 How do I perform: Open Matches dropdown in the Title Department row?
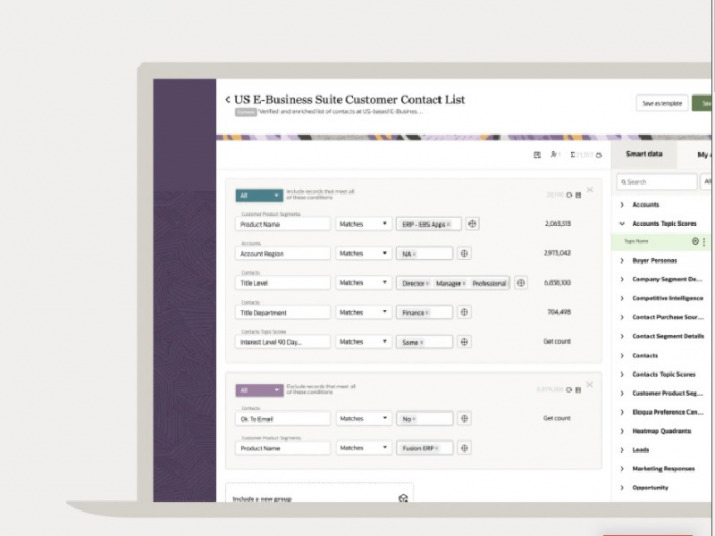pos(363,312)
